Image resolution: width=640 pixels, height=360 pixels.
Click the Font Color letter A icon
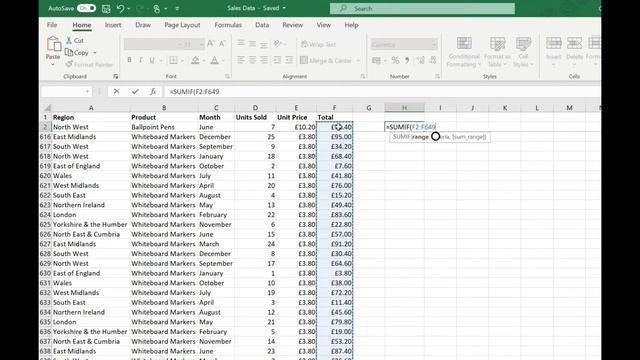214,60
